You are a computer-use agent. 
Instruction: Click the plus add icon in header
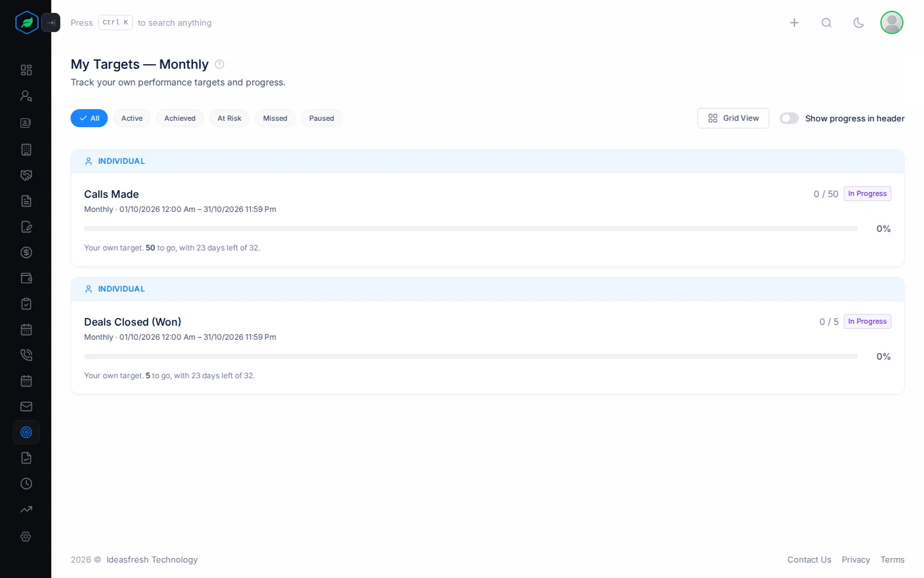point(794,22)
